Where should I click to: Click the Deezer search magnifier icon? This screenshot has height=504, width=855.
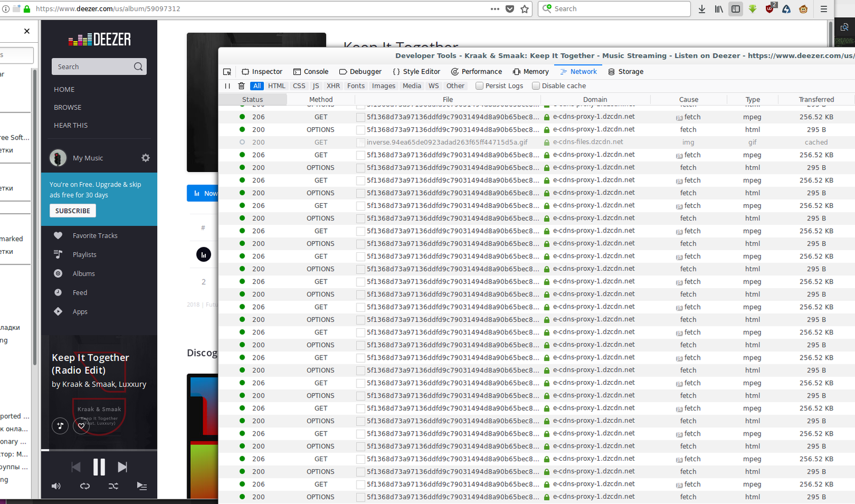point(138,67)
